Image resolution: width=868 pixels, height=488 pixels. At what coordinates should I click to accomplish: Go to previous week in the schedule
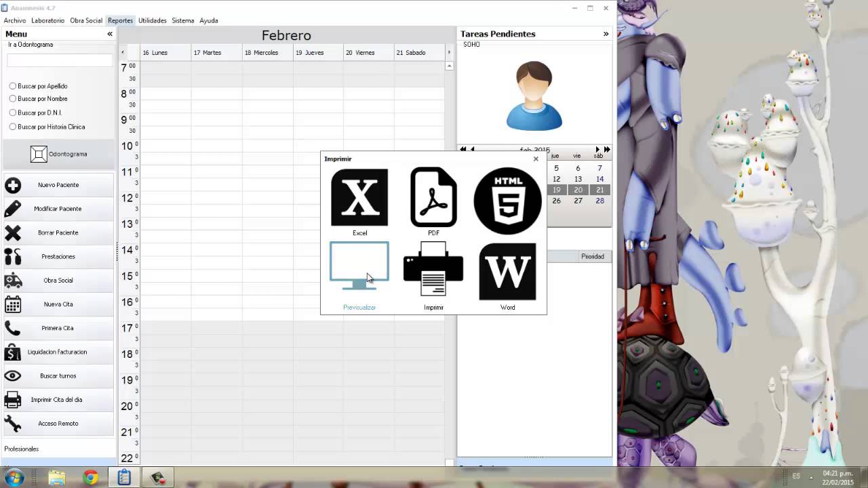(123, 52)
